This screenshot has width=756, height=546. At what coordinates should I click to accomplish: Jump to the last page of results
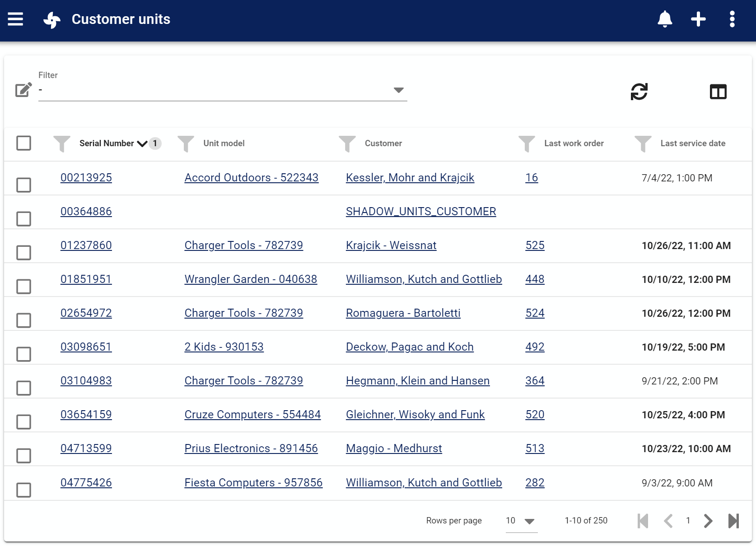[x=734, y=521]
